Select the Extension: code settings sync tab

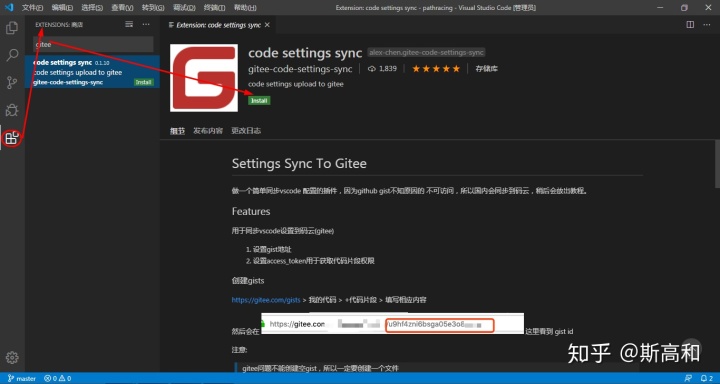pyautogui.click(x=218, y=25)
